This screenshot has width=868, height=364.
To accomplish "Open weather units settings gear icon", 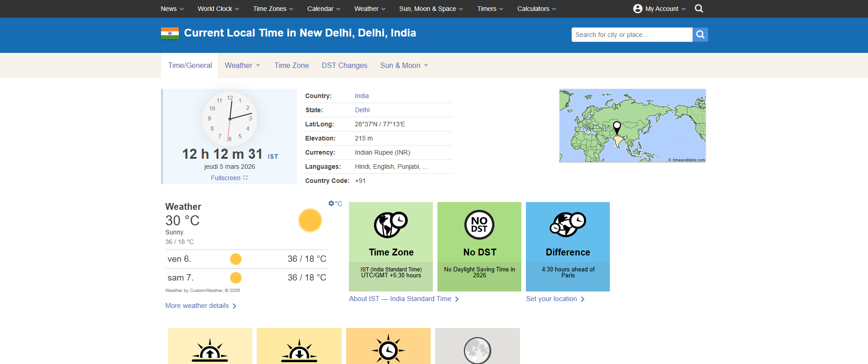I will click(331, 203).
